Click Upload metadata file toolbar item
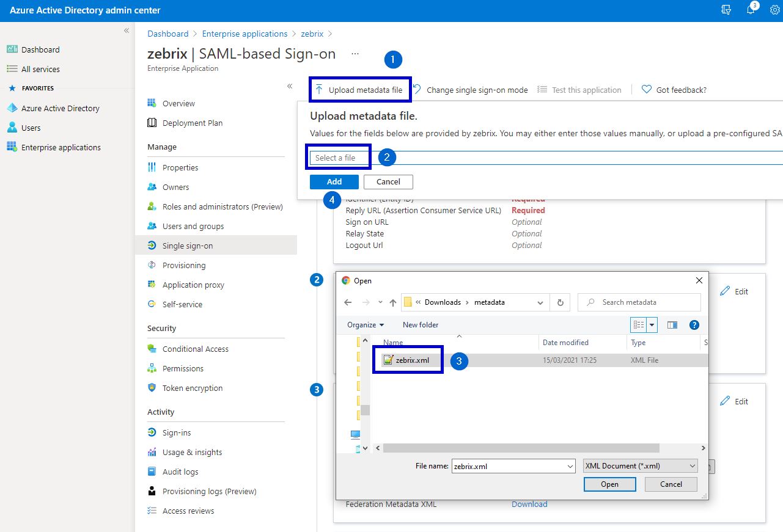783x532 pixels. (x=360, y=90)
